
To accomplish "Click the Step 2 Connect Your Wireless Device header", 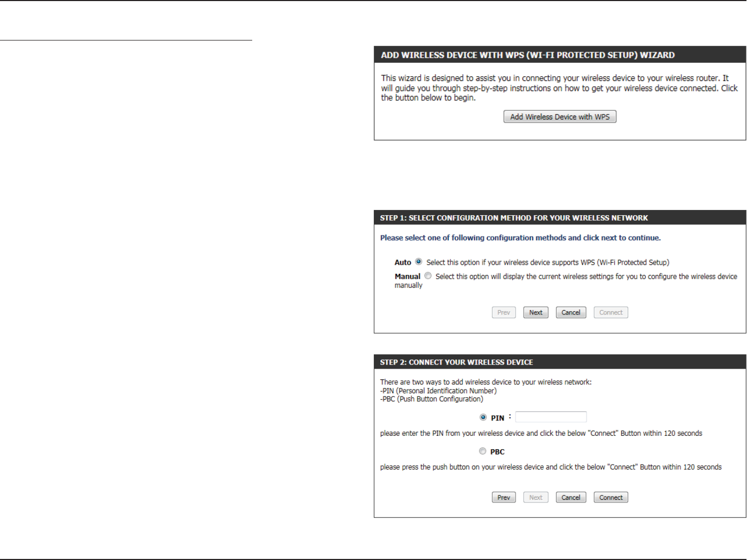I will click(456, 362).
